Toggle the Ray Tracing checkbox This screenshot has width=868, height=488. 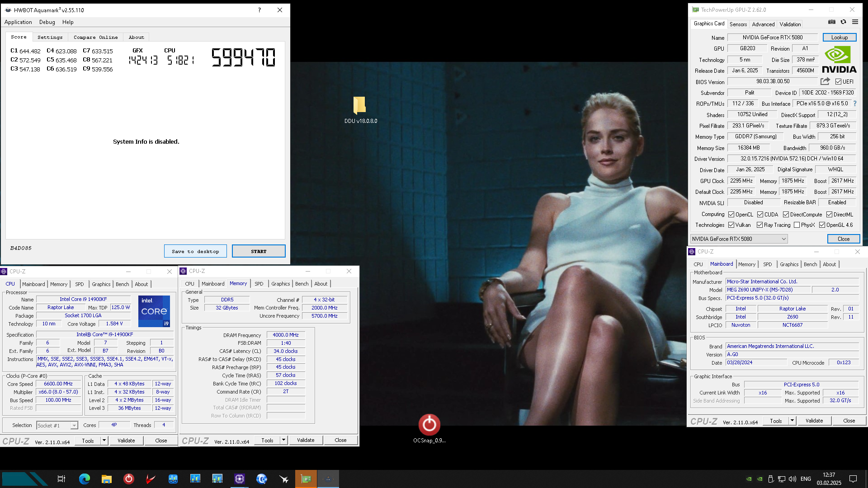coord(759,225)
